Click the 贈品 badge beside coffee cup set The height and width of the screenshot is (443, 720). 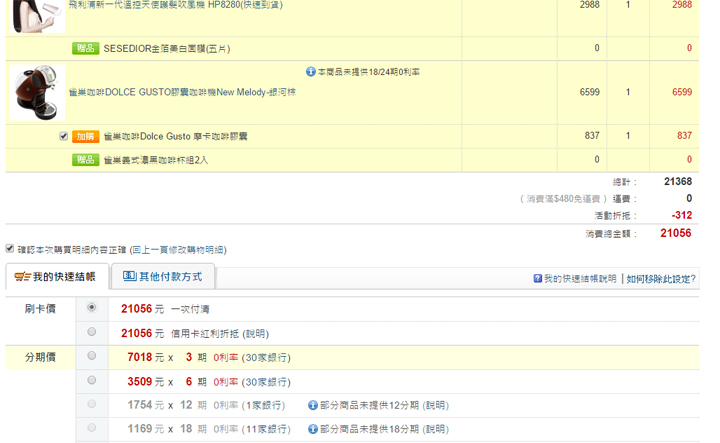(85, 160)
